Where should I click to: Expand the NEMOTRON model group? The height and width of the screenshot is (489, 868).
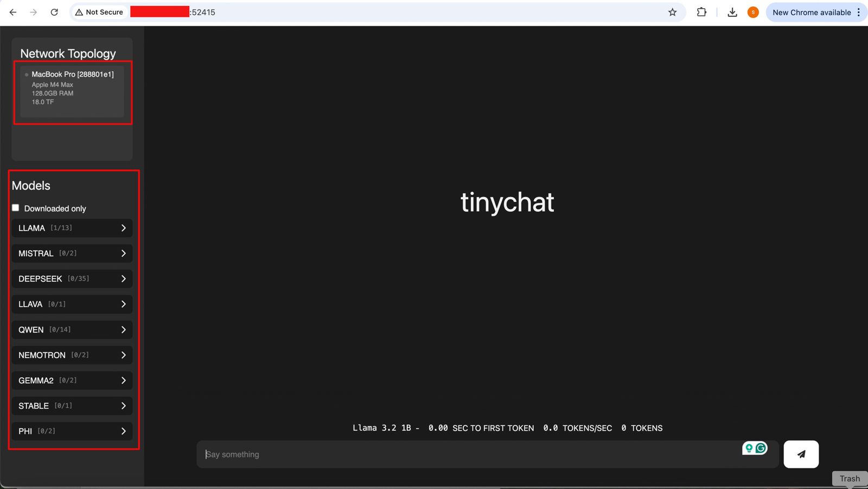coord(72,355)
